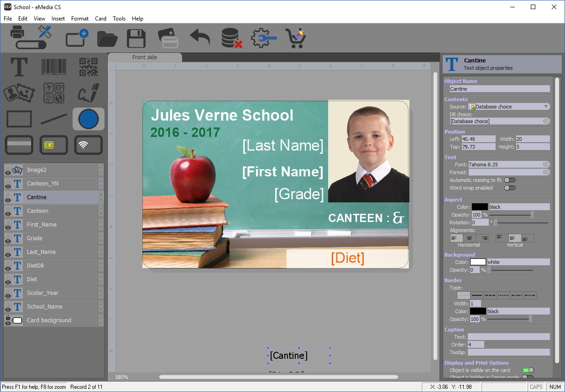Image resolution: width=565 pixels, height=392 pixels.
Task: Toggle visibility of DietDB layer
Action: click(x=8, y=268)
